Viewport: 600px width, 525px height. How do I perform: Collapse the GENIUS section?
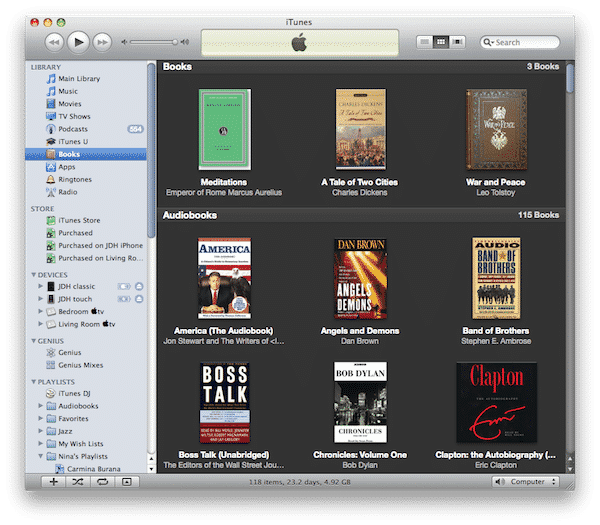click(x=34, y=341)
